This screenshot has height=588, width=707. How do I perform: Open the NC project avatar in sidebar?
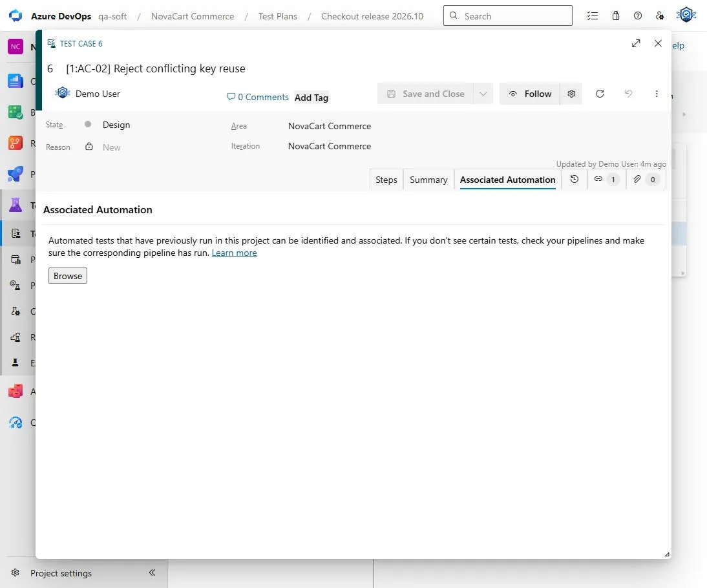(x=16, y=47)
